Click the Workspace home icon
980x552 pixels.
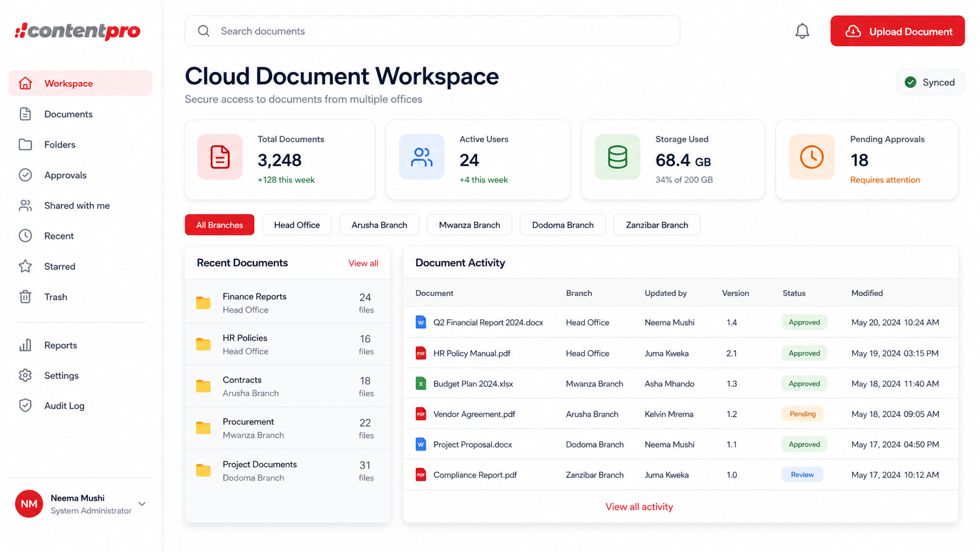point(25,83)
